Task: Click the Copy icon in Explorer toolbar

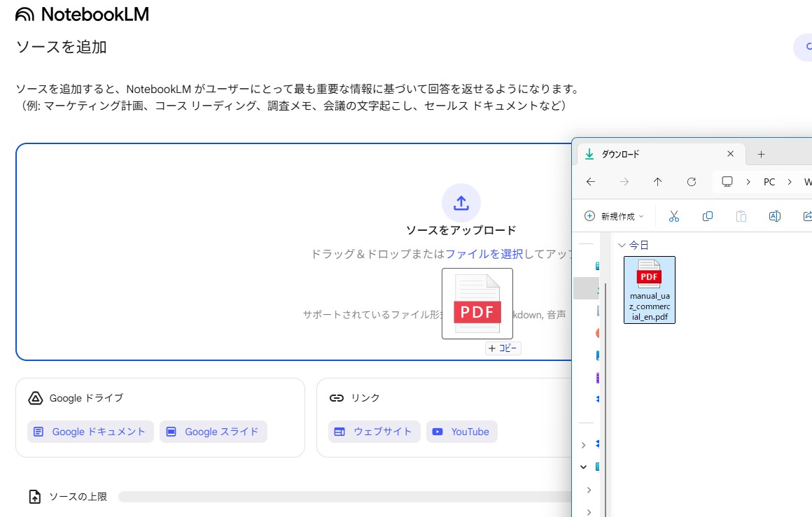Action: (x=707, y=215)
